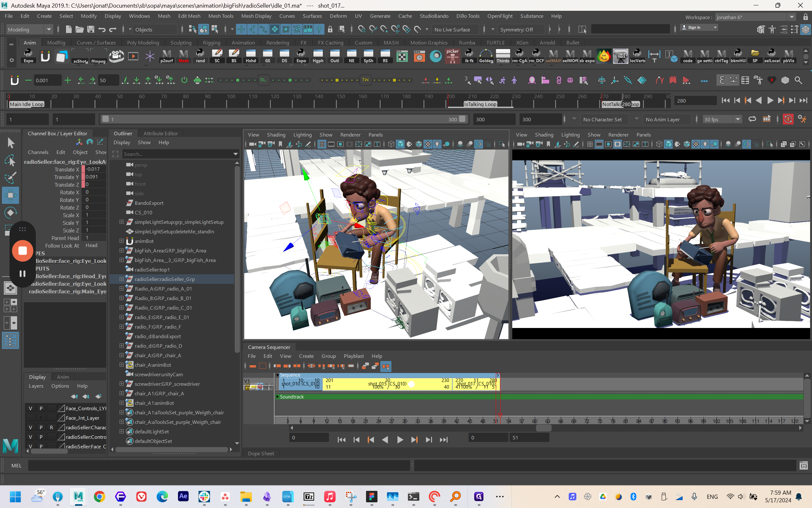Activate the Lasso select tool

click(10, 160)
